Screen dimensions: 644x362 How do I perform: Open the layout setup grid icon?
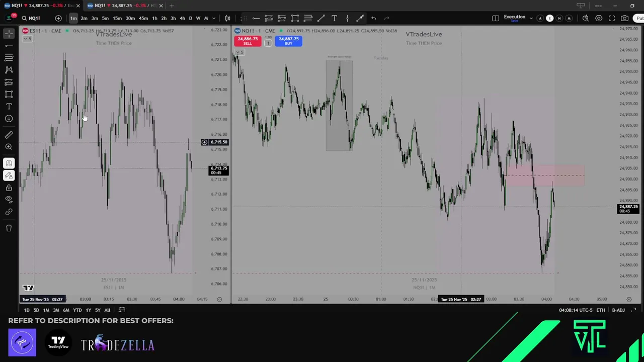pos(496,18)
